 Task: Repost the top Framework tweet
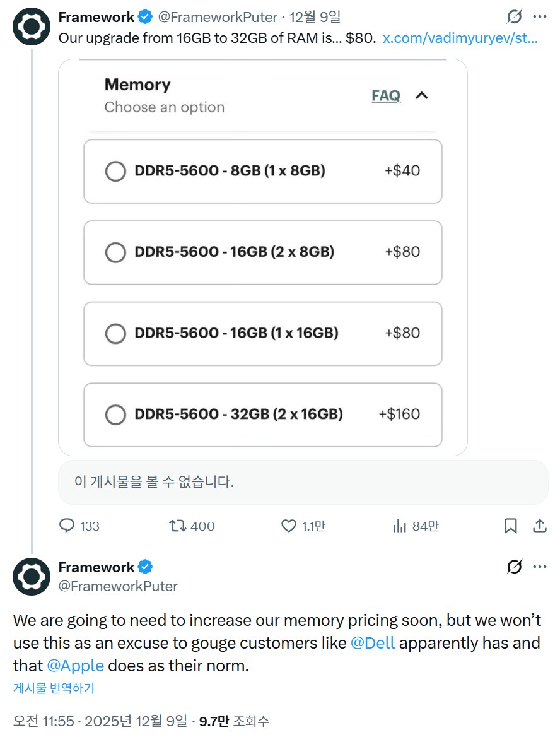tap(178, 526)
